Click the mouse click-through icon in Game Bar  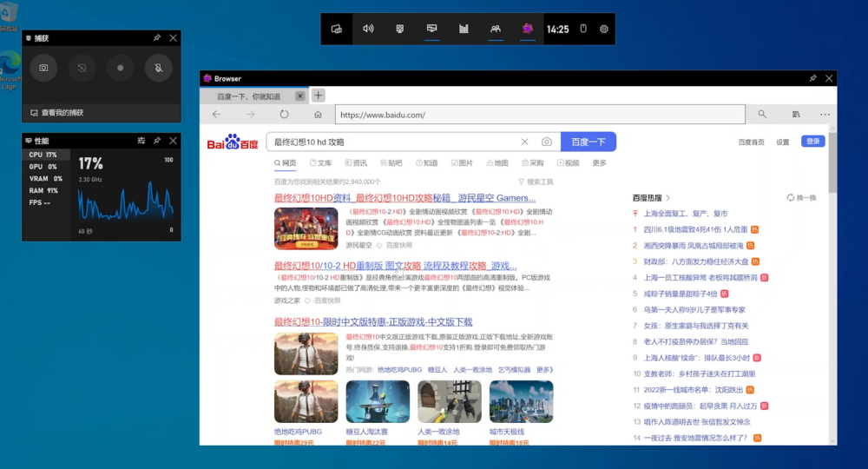[x=583, y=29]
